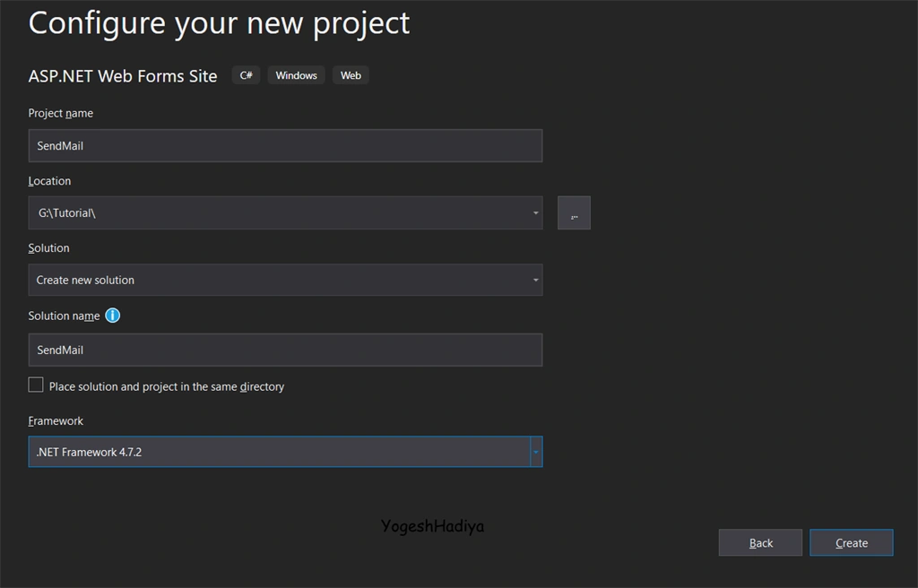Click the Windows platform tag

tap(296, 75)
